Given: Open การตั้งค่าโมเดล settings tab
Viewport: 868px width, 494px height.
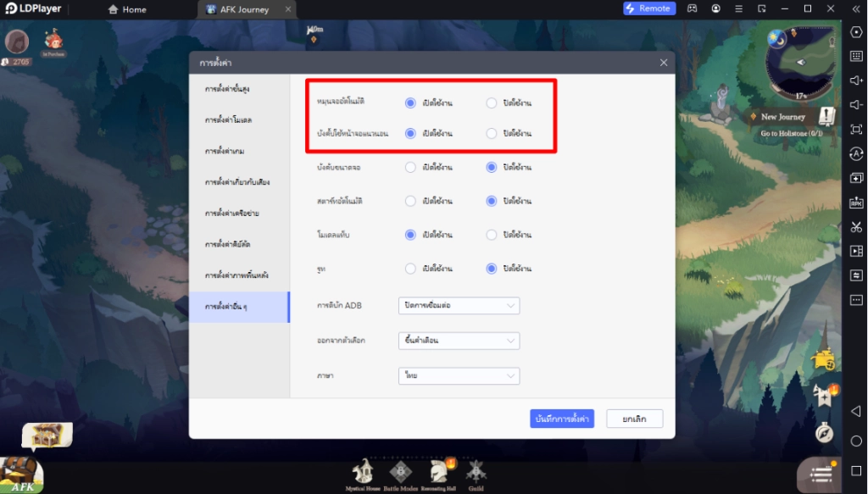Looking at the screenshot, I should (239, 119).
